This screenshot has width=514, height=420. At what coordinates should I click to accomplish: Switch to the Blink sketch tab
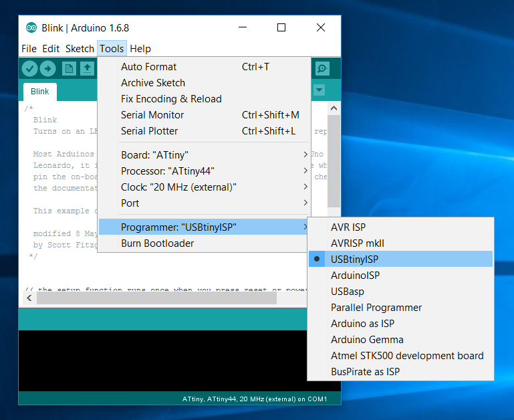[x=39, y=92]
